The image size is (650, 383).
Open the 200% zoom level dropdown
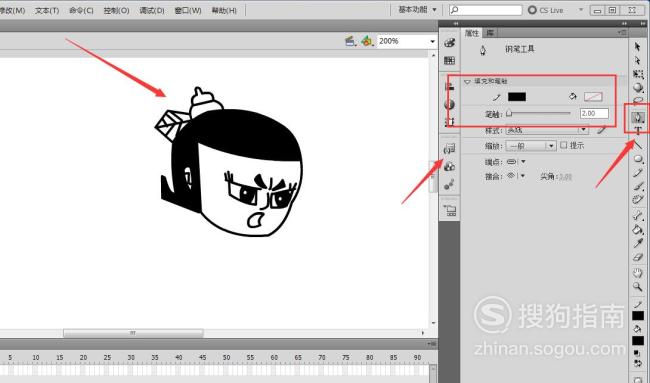pos(432,41)
